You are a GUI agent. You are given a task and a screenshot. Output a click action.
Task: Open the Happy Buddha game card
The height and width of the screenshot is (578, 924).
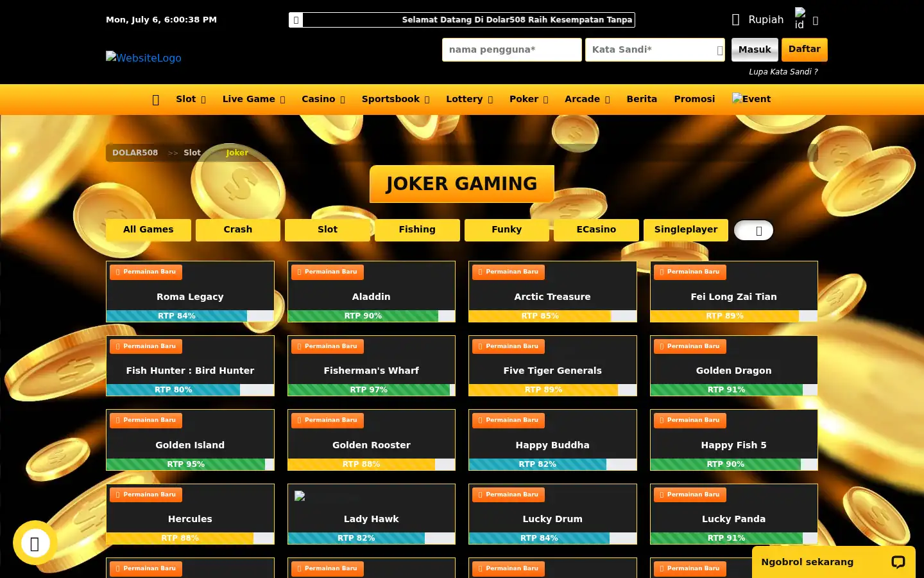point(552,440)
